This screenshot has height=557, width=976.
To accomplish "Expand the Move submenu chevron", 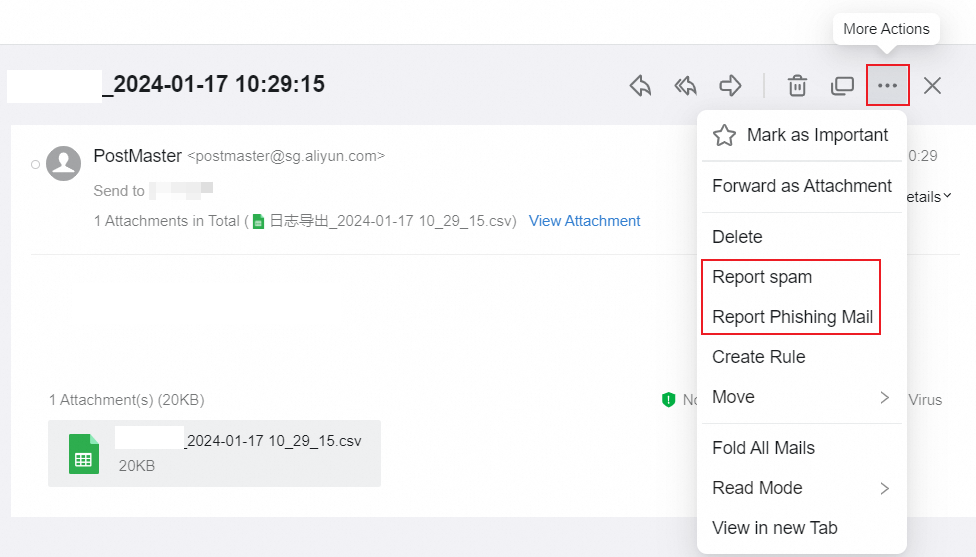I will tap(884, 398).
